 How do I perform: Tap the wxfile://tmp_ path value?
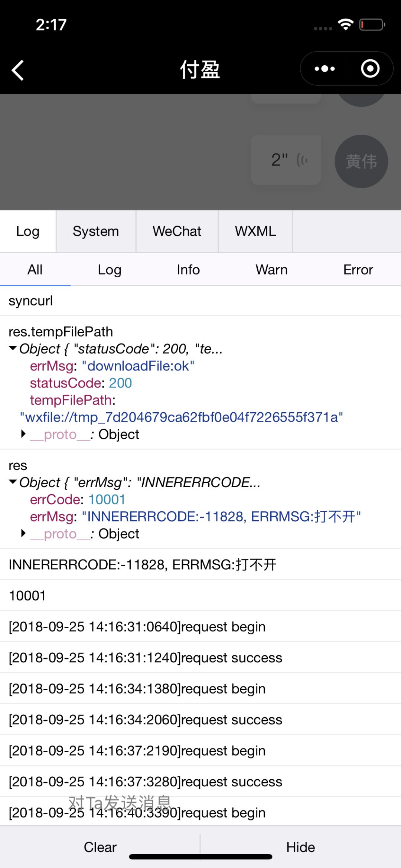point(181,417)
